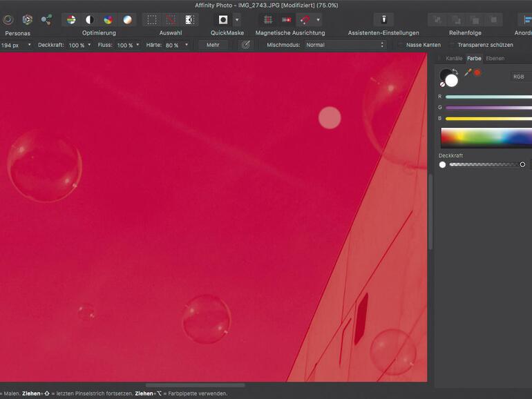Switch to the Kanäle tab
This screenshot has height=399, width=532.
(x=454, y=59)
